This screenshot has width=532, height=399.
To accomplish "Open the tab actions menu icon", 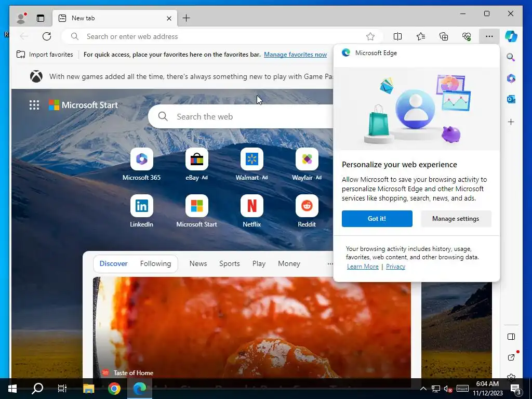I will coord(41,18).
